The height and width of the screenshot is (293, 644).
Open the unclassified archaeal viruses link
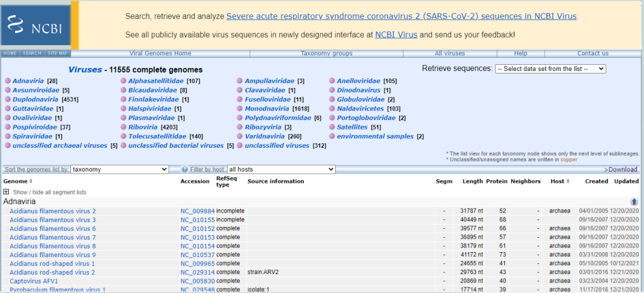(x=60, y=146)
